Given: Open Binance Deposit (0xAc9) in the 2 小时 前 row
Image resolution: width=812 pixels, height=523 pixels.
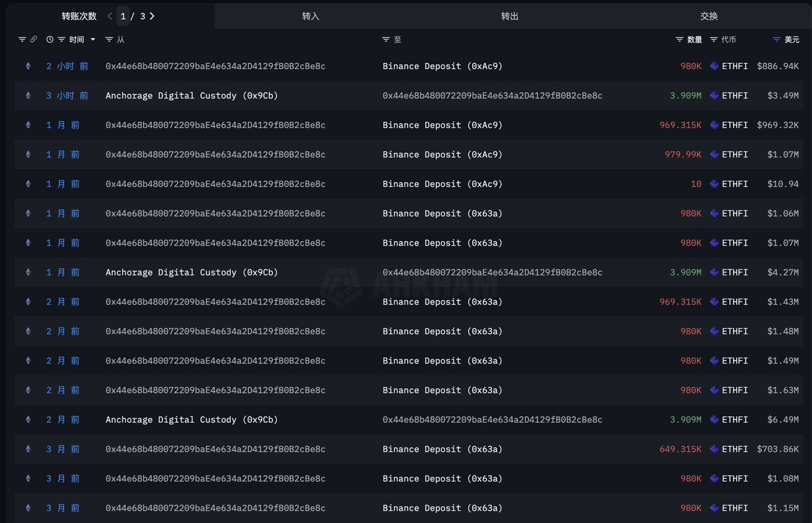Looking at the screenshot, I should coord(442,66).
